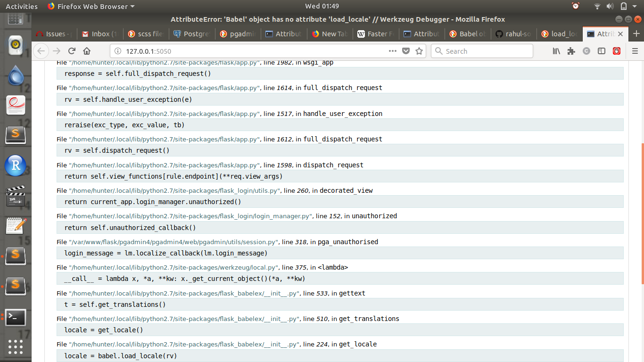Open the Library icon in toolbar
Viewport: 644px width, 362px height.
pyautogui.click(x=556, y=51)
